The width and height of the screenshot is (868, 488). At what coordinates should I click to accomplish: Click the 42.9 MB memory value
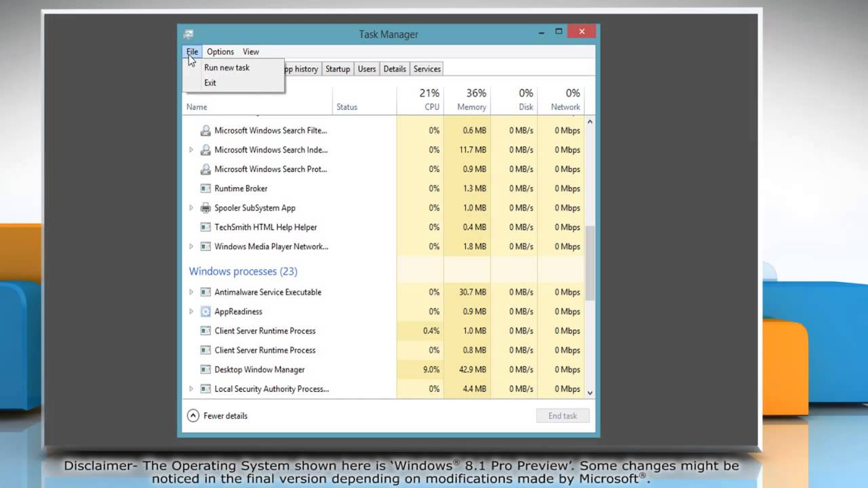[473, 369]
